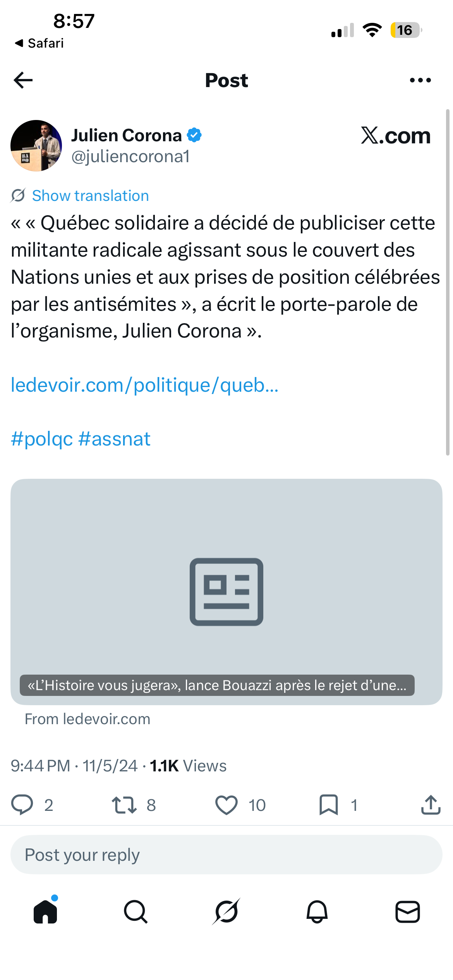Tap the share upload icon
This screenshot has width=453, height=980.
(x=431, y=805)
